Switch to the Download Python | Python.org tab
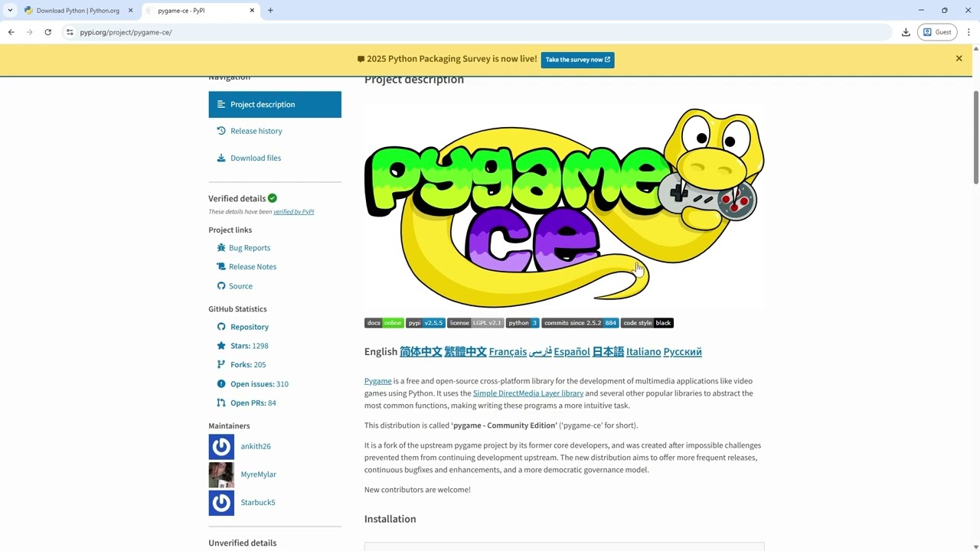The image size is (980, 551). pyautogui.click(x=78, y=11)
